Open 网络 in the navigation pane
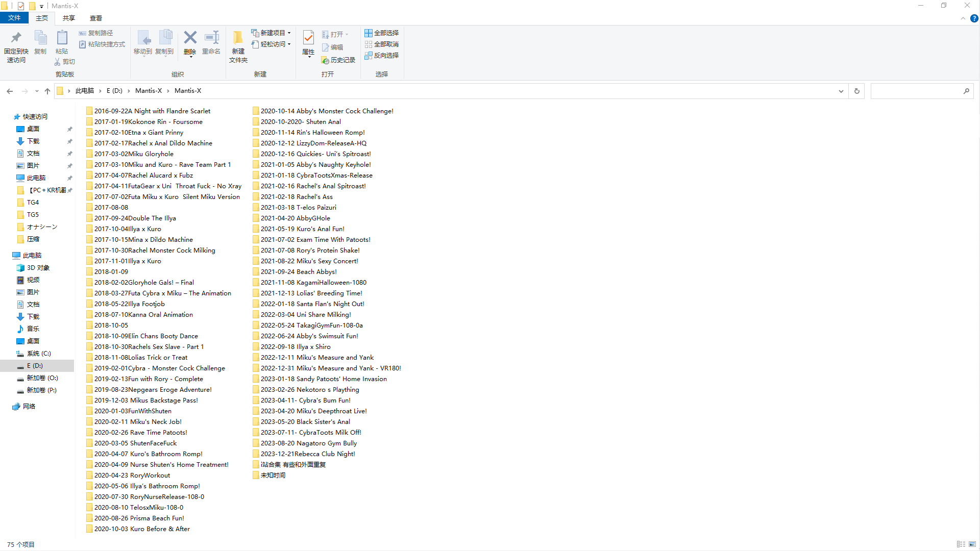Image resolution: width=980 pixels, height=551 pixels. tap(24, 407)
